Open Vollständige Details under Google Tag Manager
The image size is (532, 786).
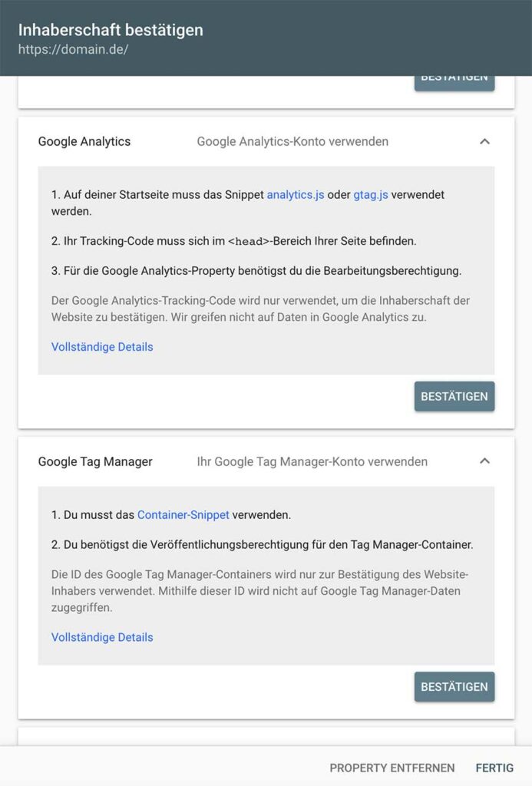[x=101, y=637]
